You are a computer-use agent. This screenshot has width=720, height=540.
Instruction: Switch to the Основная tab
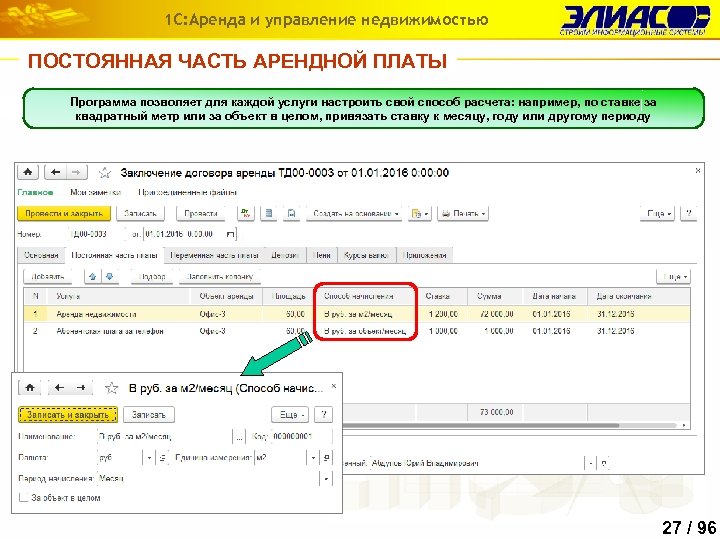pyautogui.click(x=41, y=255)
